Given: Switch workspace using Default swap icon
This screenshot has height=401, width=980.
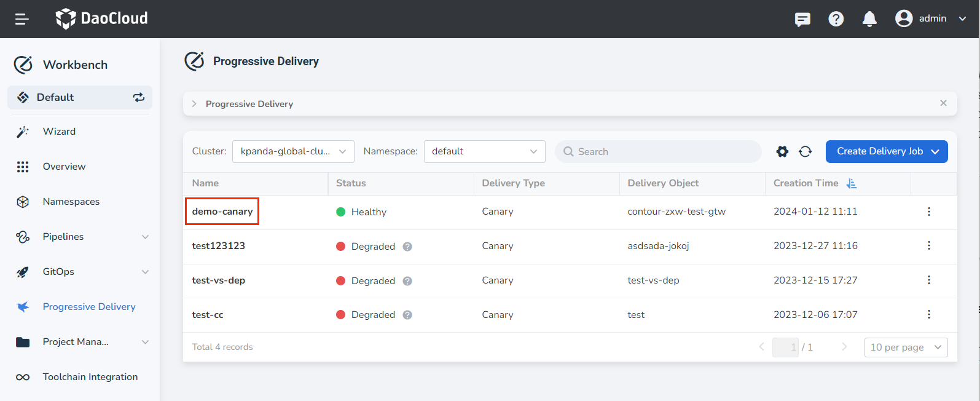Looking at the screenshot, I should tap(139, 97).
